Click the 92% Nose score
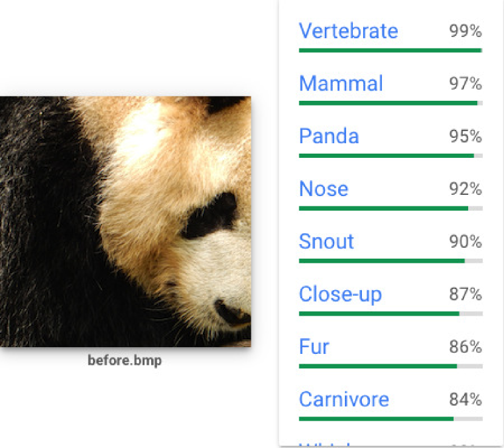The width and height of the screenshot is (504, 448). click(465, 189)
